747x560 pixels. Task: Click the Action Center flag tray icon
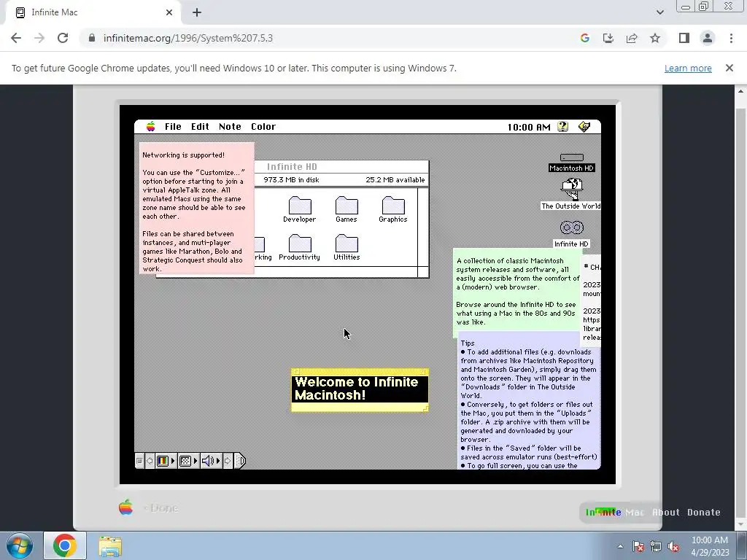pos(638,546)
